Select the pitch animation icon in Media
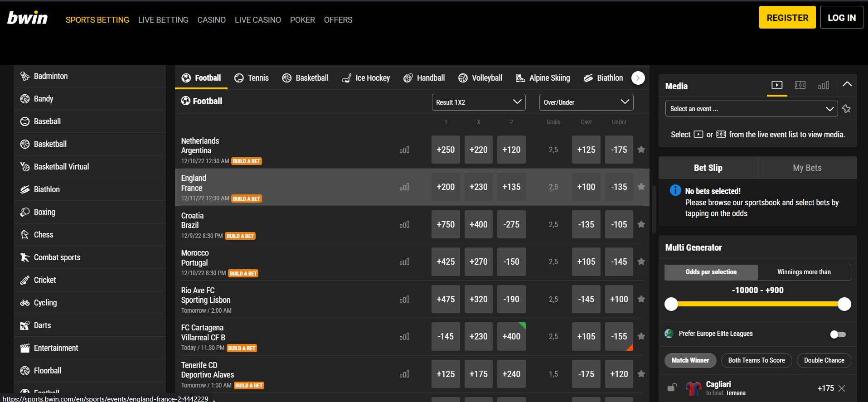Screen dimensions: 868x402 click(800, 85)
